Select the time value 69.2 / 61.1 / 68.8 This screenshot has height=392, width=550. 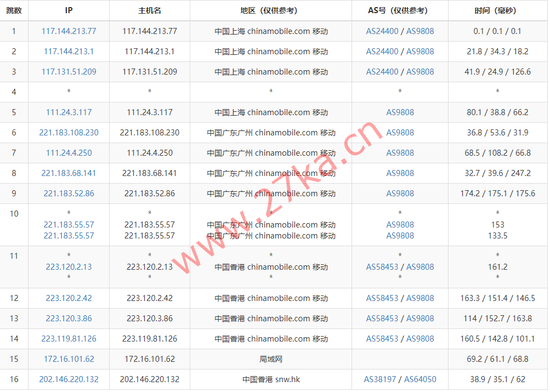[x=497, y=360]
